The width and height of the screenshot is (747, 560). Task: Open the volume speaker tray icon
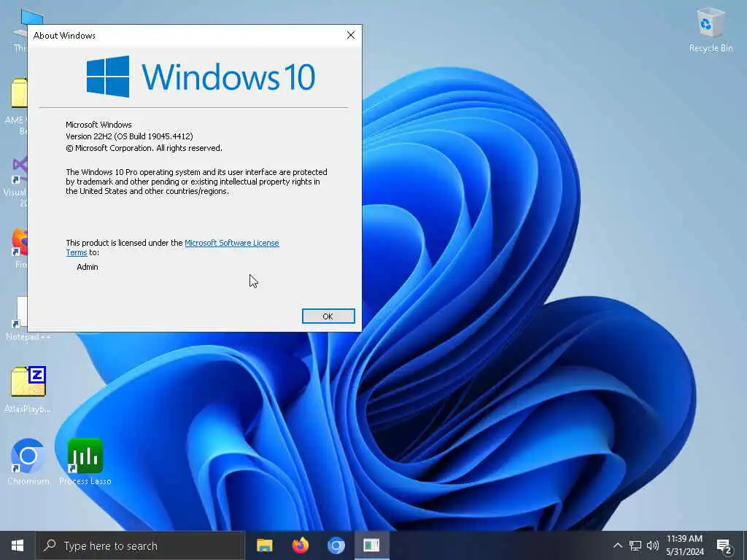click(x=653, y=545)
